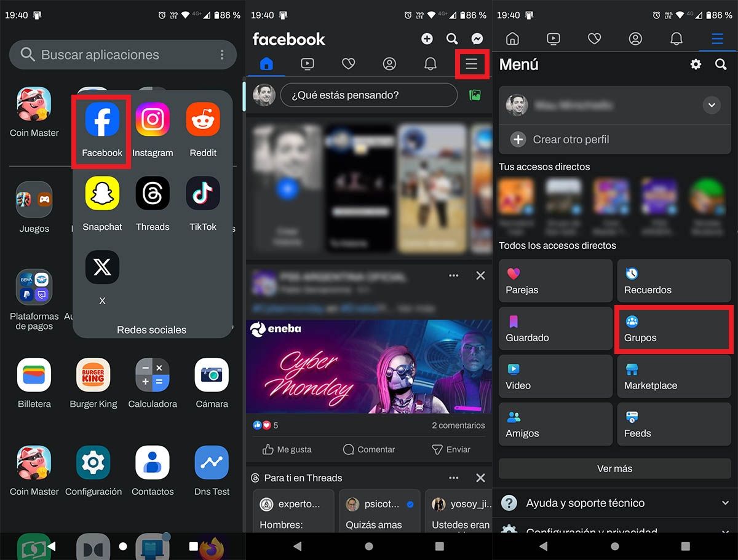This screenshot has height=560, width=738.
Task: Open the Juegos folder
Action: [x=34, y=199]
